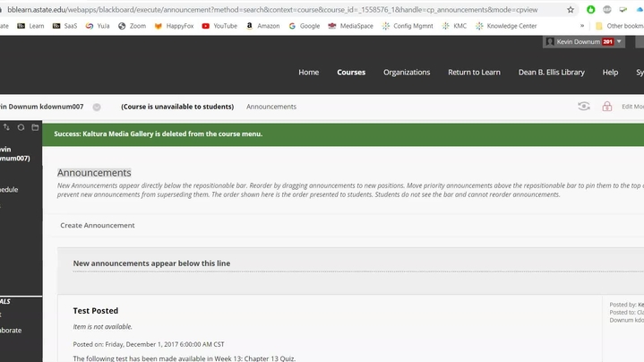Click the Announcements breadcrumb link
This screenshot has width=644, height=362.
[x=271, y=107]
